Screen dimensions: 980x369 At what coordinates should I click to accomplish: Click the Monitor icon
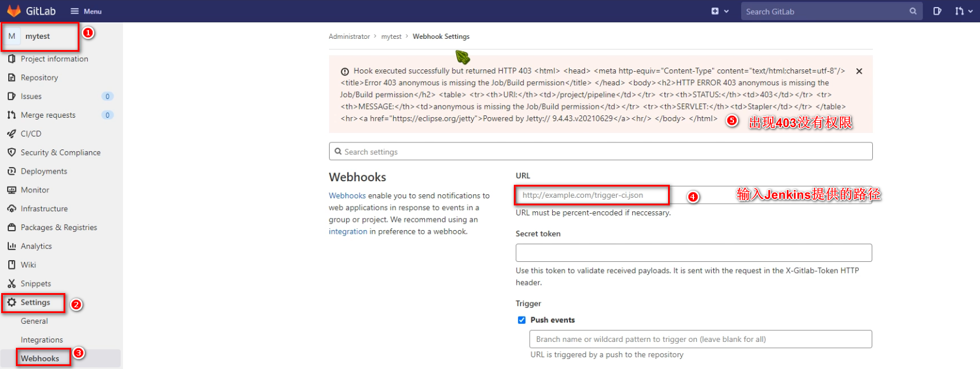(12, 190)
